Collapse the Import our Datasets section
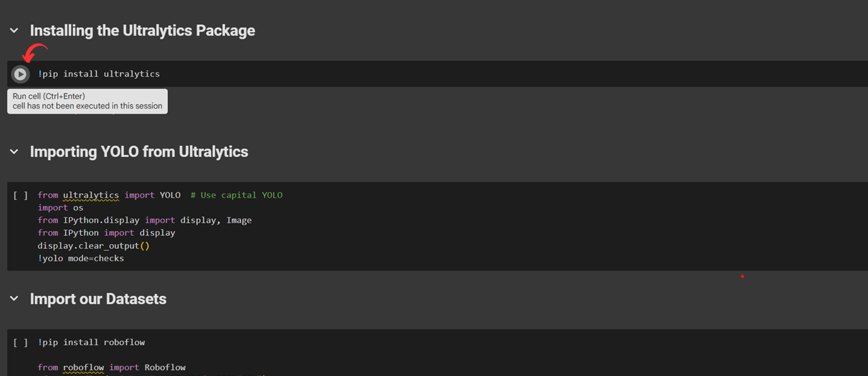This screenshot has width=868, height=376. point(14,298)
